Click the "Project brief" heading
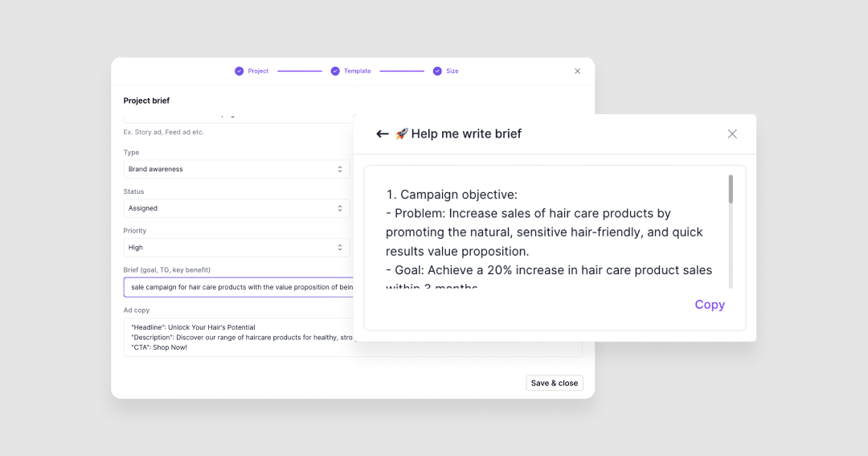Viewport: 868px width, 456px height. (x=146, y=101)
